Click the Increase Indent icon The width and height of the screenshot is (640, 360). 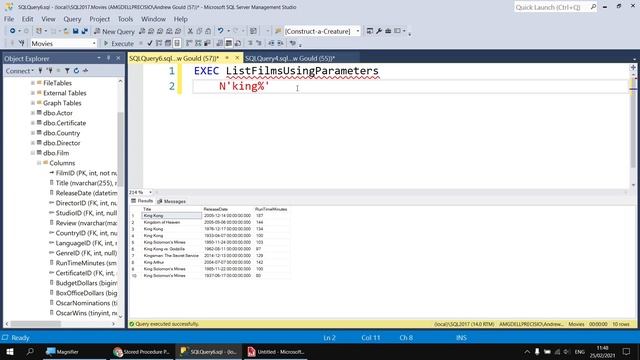click(280, 43)
